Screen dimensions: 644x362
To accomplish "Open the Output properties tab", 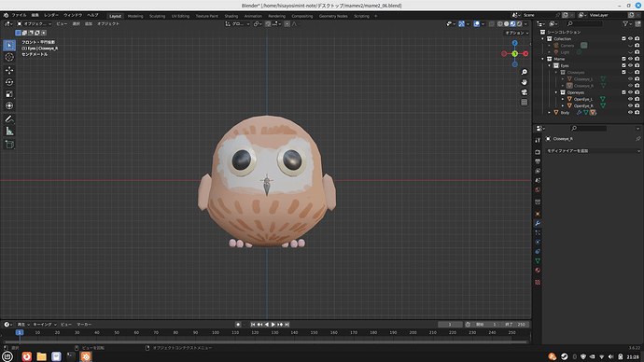I will pos(538,161).
